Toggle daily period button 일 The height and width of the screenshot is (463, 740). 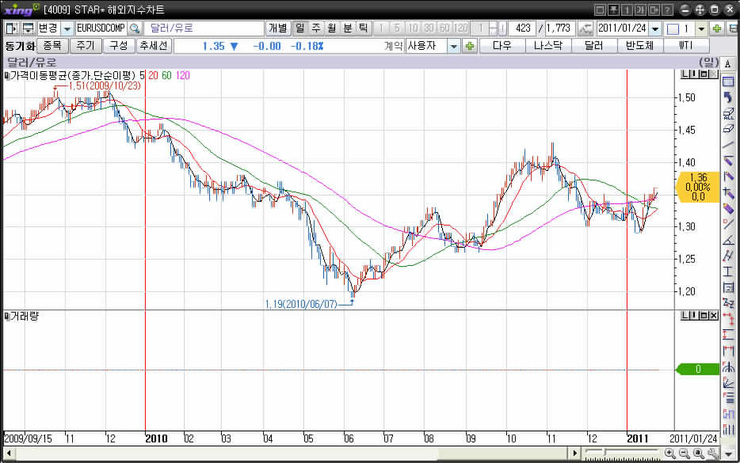(300, 28)
